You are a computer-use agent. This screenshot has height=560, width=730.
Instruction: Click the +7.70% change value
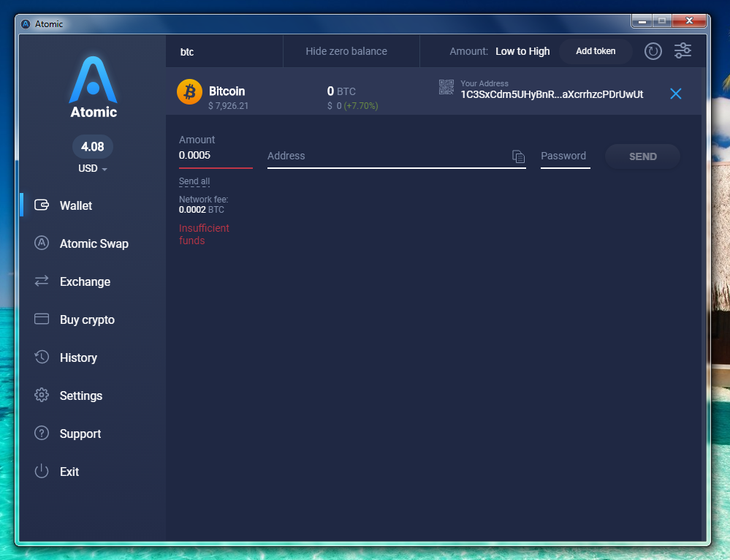pos(361,106)
